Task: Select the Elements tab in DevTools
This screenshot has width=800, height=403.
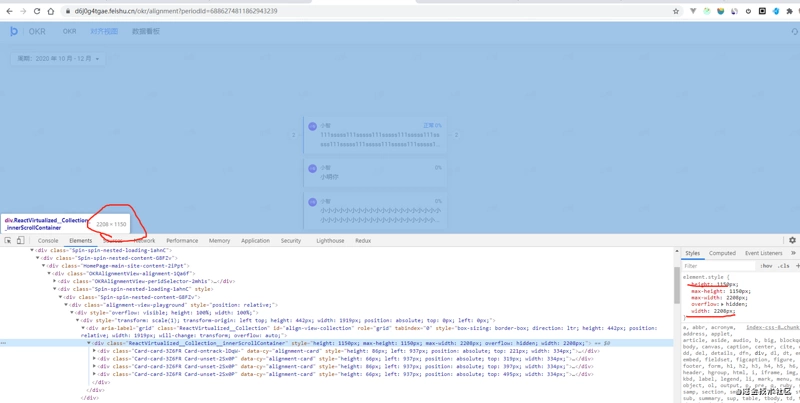Action: pyautogui.click(x=81, y=240)
